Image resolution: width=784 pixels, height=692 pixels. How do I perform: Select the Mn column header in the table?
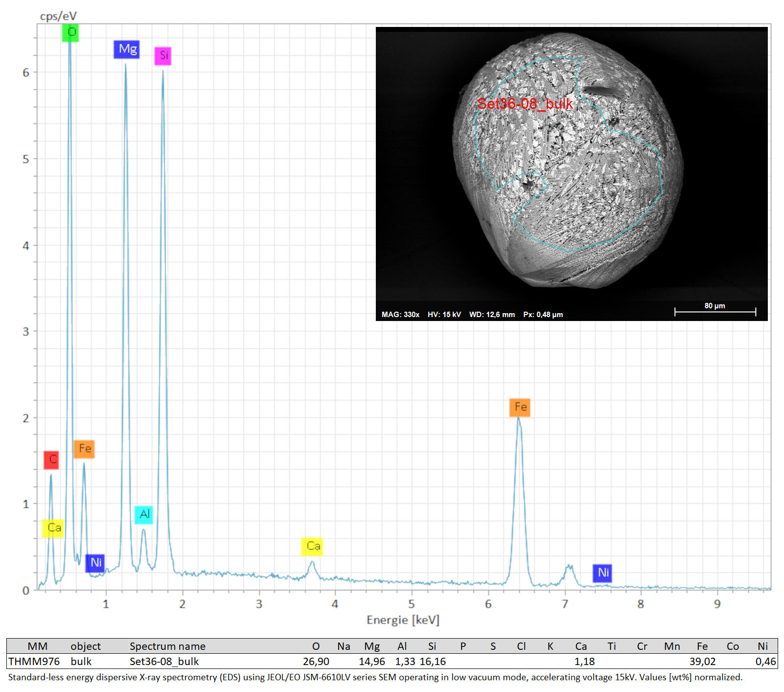pyautogui.click(x=672, y=646)
